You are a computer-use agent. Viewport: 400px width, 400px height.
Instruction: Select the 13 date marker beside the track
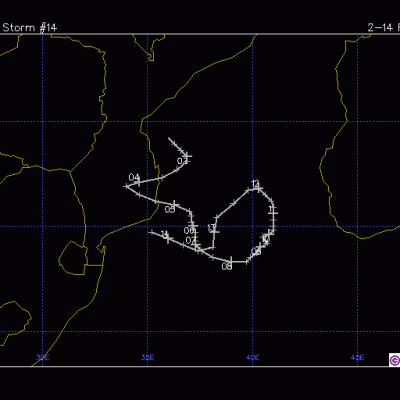click(x=212, y=229)
